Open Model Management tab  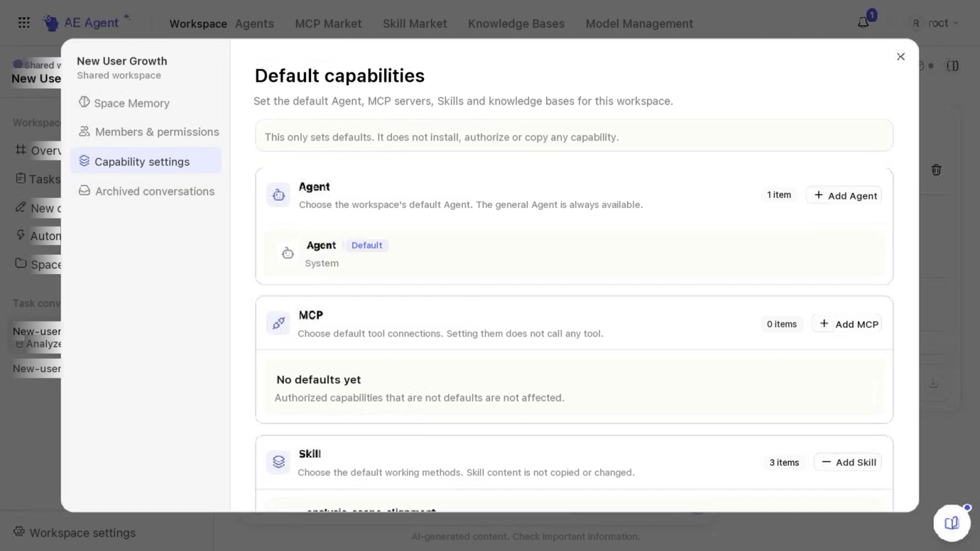[639, 24]
